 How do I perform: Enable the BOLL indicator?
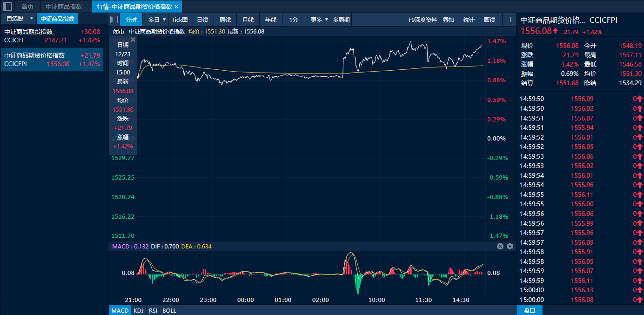coord(169,310)
